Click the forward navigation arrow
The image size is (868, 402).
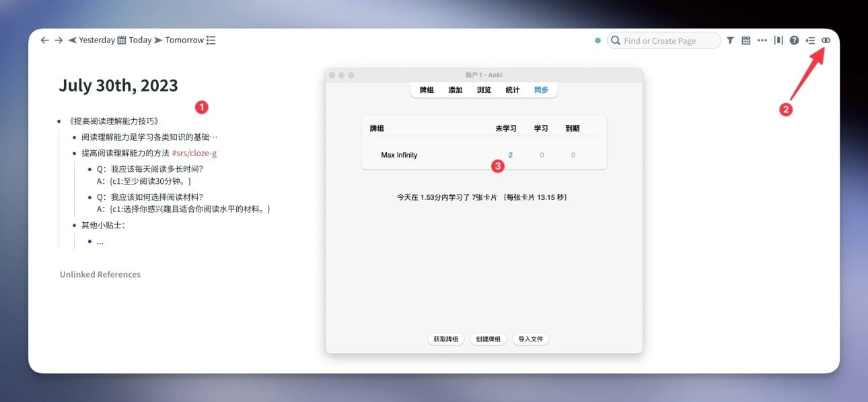[59, 40]
